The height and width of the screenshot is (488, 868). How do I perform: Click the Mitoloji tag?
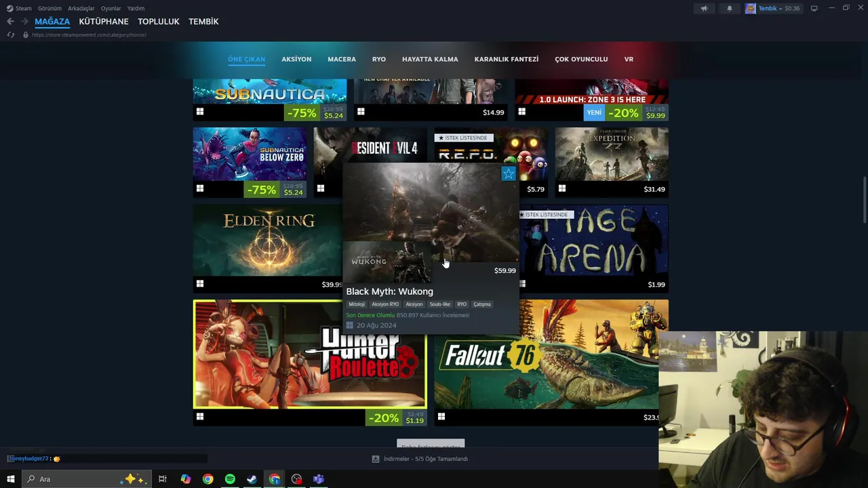click(x=357, y=304)
